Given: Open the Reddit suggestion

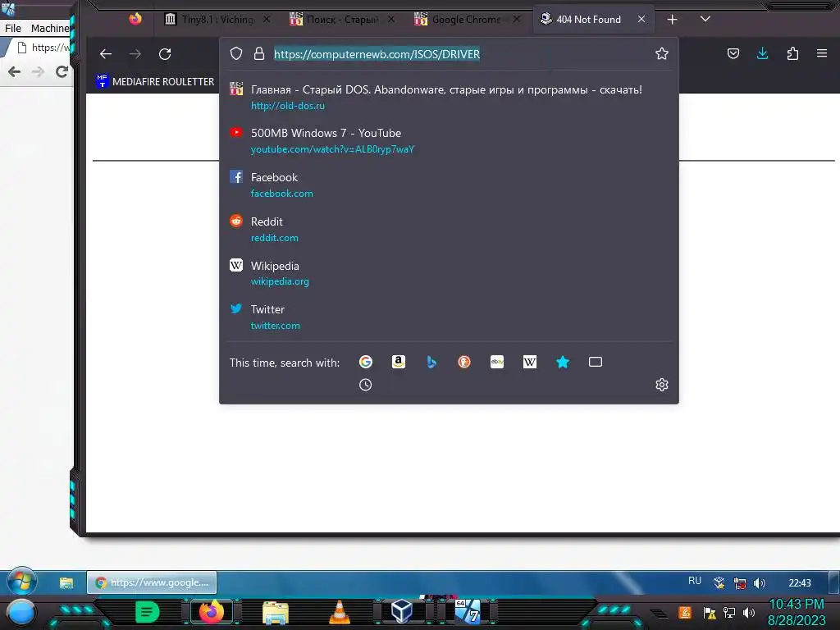Looking at the screenshot, I should 449,230.
